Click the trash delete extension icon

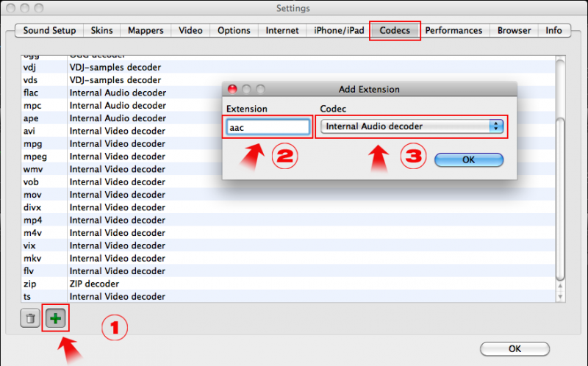pos(30,319)
